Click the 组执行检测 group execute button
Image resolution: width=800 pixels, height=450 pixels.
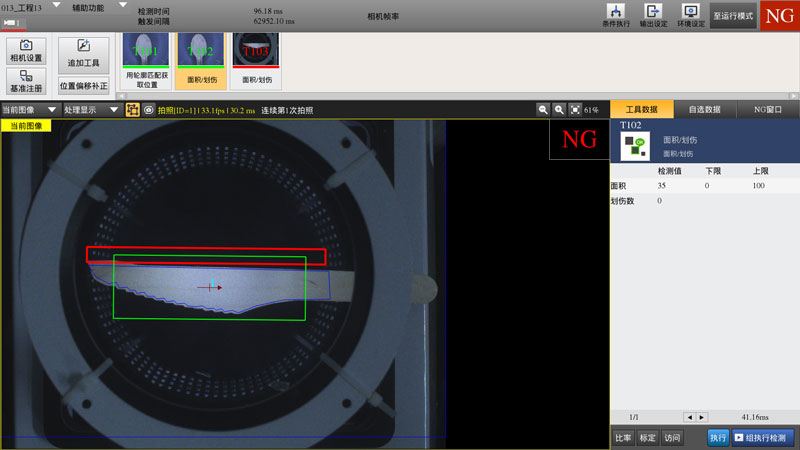coord(765,437)
